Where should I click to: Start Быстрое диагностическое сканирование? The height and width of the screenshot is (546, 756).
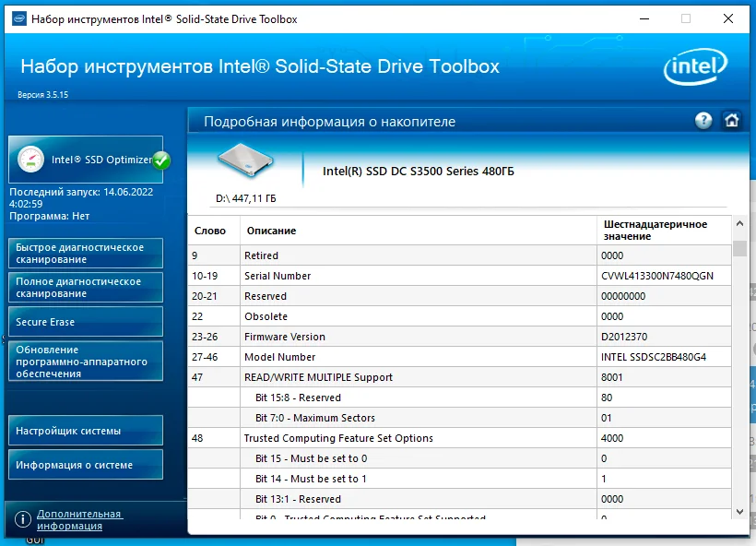(85, 253)
